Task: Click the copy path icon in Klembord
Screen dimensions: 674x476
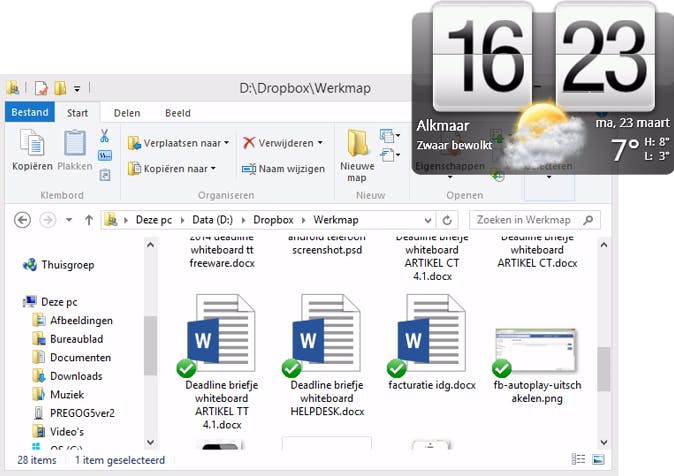Action: 105,155
